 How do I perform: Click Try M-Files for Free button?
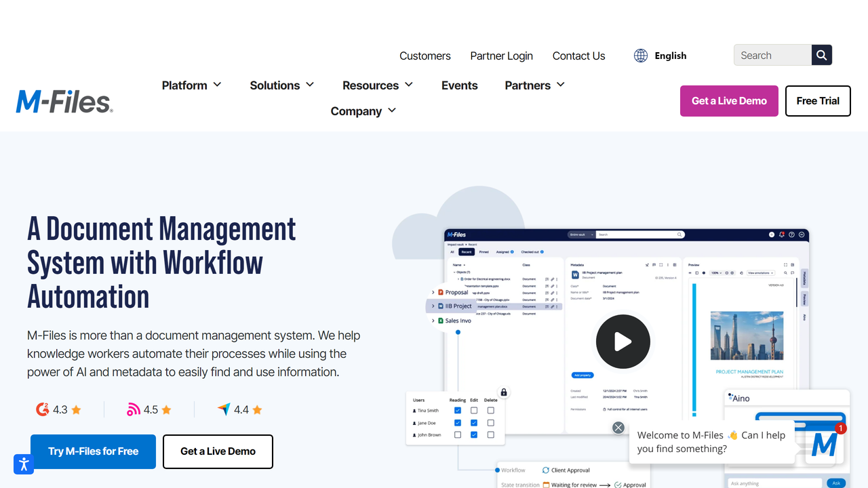pyautogui.click(x=94, y=451)
